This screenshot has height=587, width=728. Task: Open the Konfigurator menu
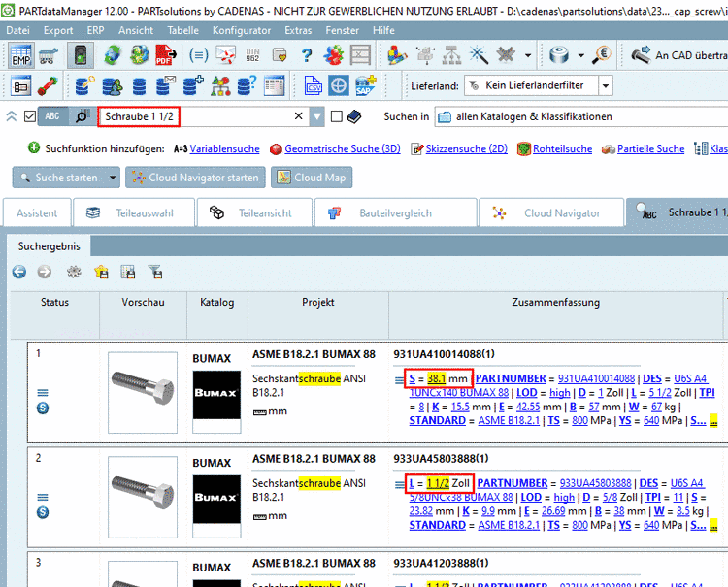242,30
